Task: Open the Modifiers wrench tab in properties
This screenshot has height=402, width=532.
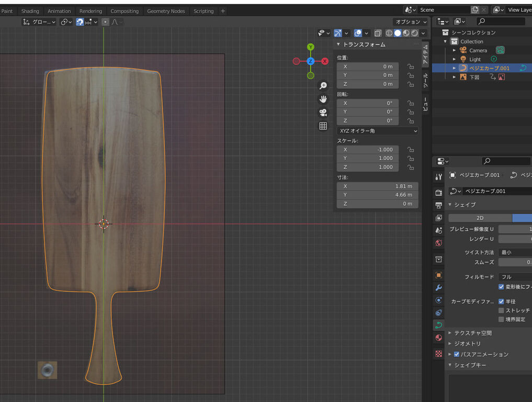Action: click(x=439, y=288)
